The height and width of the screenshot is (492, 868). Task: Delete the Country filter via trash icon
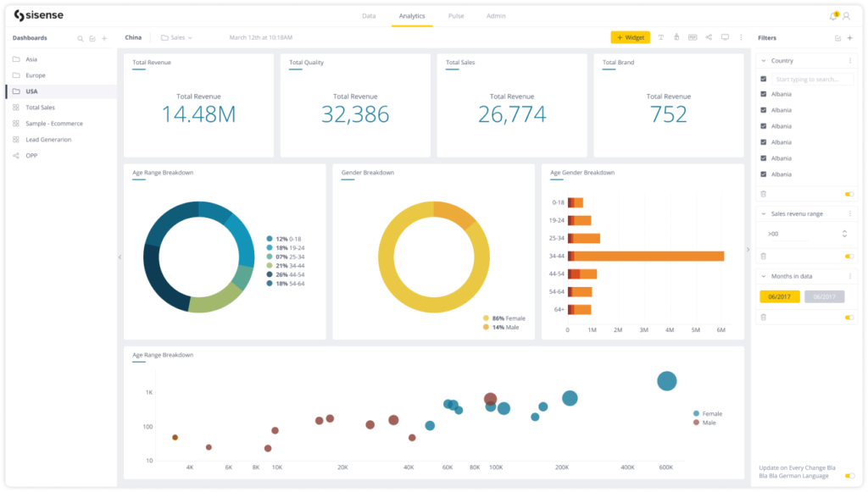763,194
